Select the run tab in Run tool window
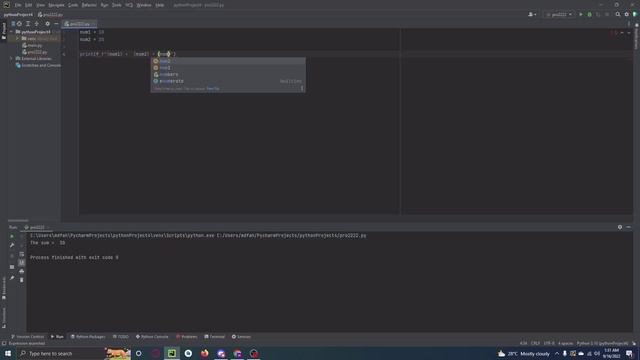 [36, 227]
